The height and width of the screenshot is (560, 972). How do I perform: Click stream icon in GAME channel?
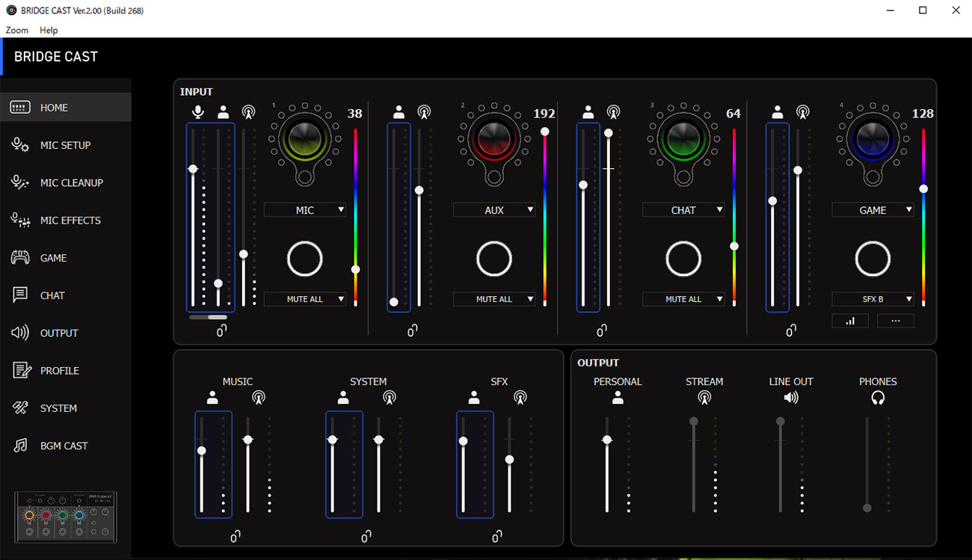click(802, 112)
